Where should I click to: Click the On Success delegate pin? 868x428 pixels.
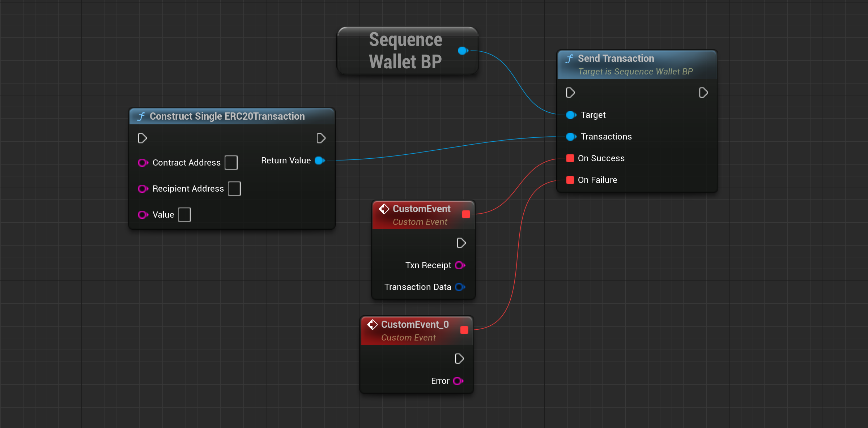click(570, 158)
